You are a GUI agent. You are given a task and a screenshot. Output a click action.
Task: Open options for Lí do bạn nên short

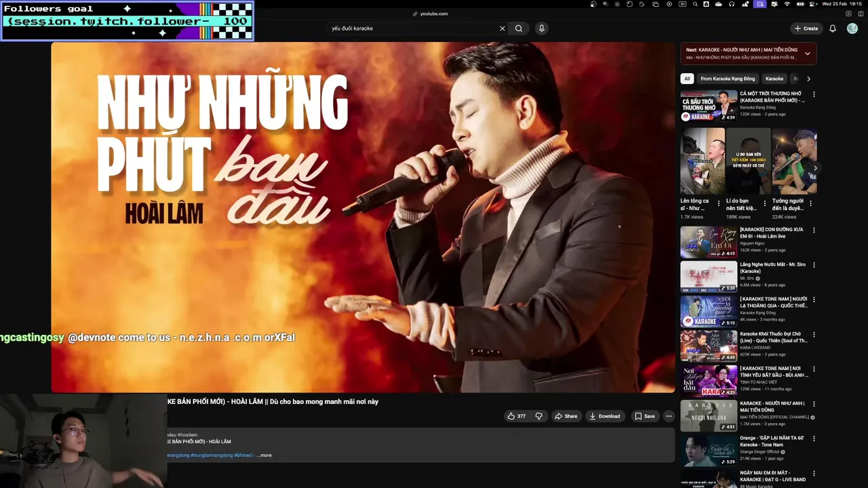(x=765, y=203)
